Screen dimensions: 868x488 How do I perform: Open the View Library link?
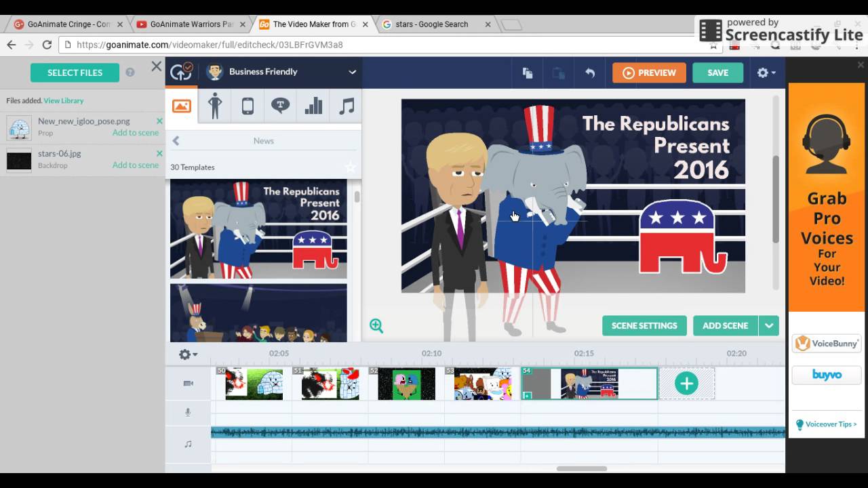[64, 100]
